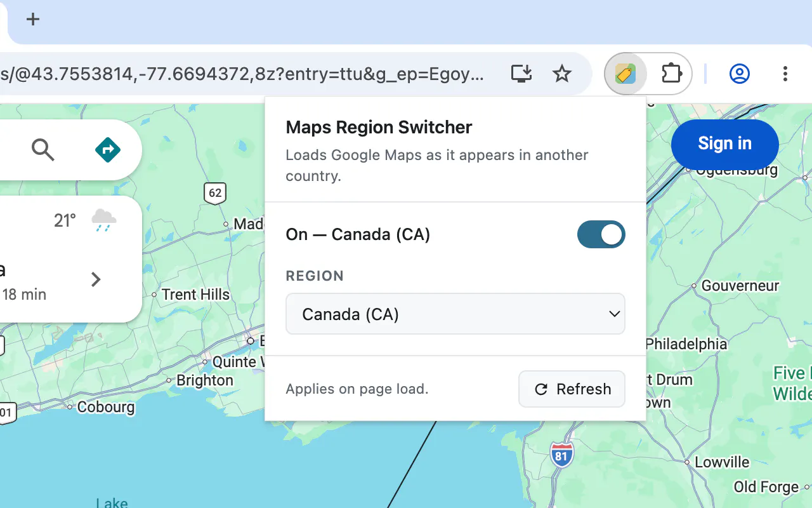Viewport: 812px width, 508px height.
Task: Click the Brighton map label
Action: [205, 380]
